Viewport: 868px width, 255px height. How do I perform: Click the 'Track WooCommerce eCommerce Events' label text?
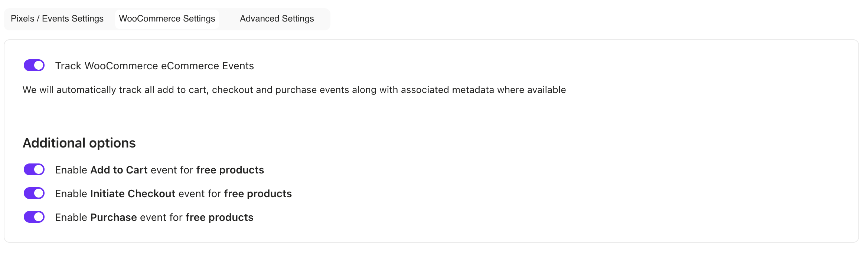tap(154, 66)
